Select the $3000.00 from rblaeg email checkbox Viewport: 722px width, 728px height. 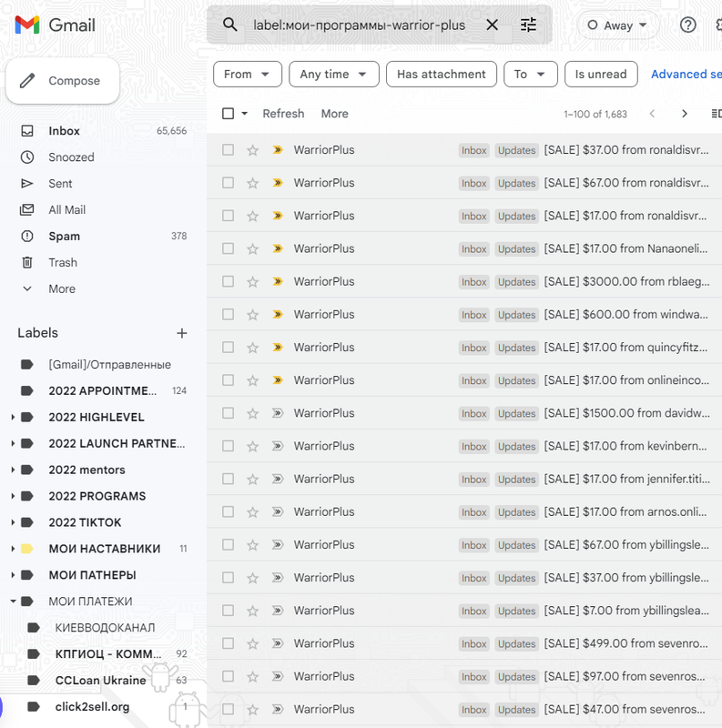click(228, 281)
